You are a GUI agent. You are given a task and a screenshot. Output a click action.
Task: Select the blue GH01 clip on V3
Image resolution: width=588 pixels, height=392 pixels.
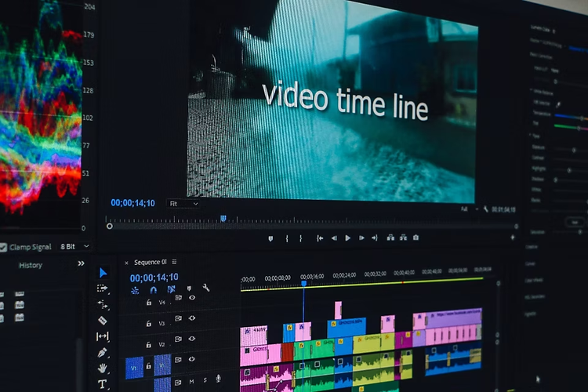click(347, 328)
